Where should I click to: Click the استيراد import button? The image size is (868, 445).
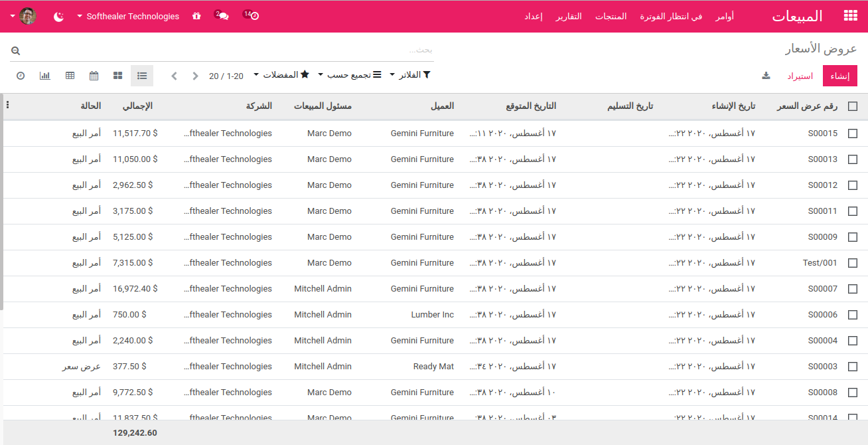pyautogui.click(x=800, y=76)
